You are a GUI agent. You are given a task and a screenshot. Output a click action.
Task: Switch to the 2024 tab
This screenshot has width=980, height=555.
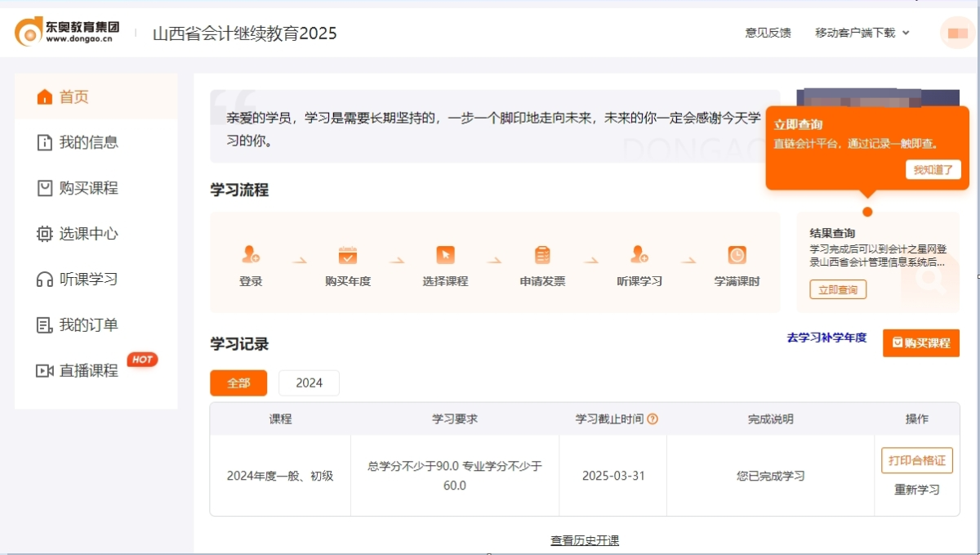(309, 383)
